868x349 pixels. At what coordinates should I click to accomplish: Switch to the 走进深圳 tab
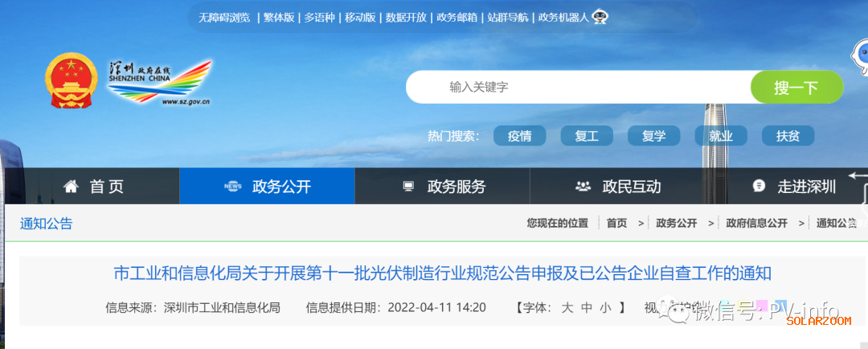click(x=806, y=187)
